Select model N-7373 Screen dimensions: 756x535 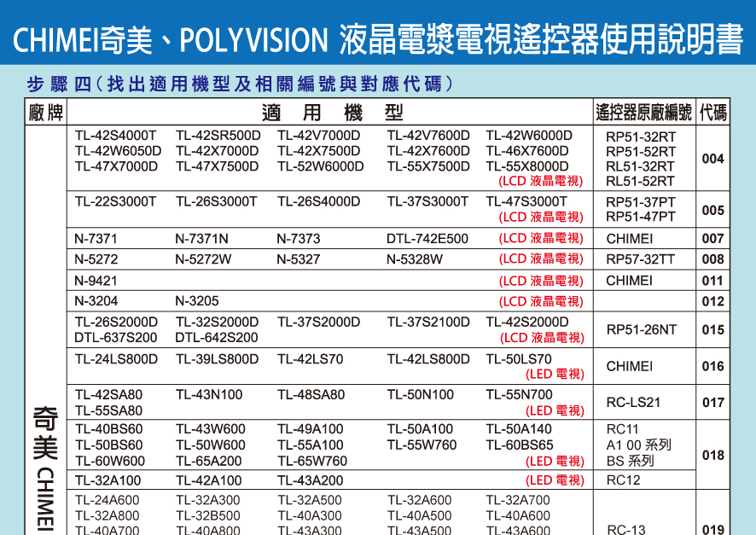pyautogui.click(x=299, y=239)
